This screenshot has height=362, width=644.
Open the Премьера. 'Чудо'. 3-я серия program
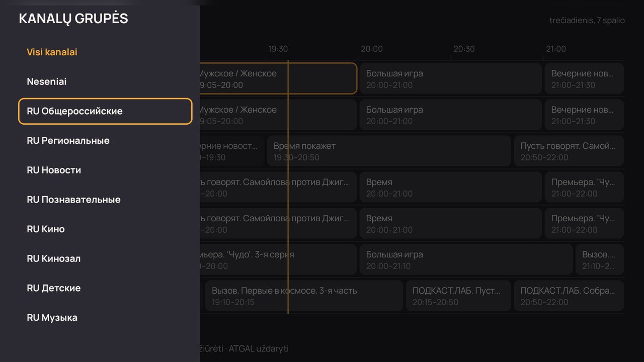[278, 259]
